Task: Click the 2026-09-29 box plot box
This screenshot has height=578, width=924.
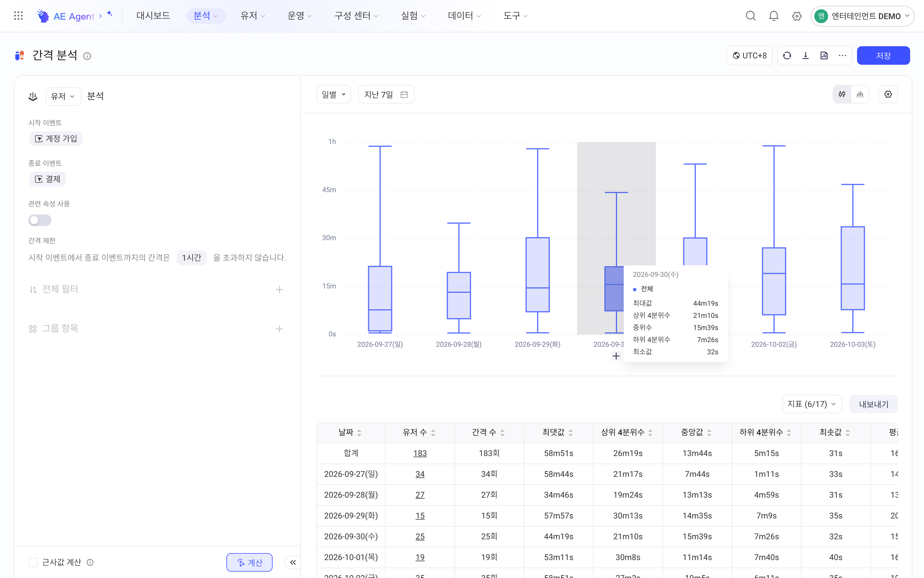Action: (538, 275)
